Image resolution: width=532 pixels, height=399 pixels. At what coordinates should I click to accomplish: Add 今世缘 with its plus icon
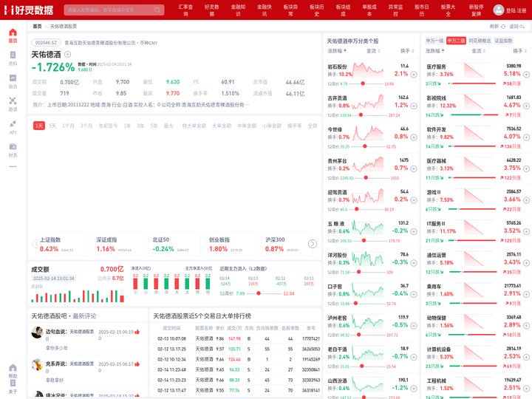414,137
